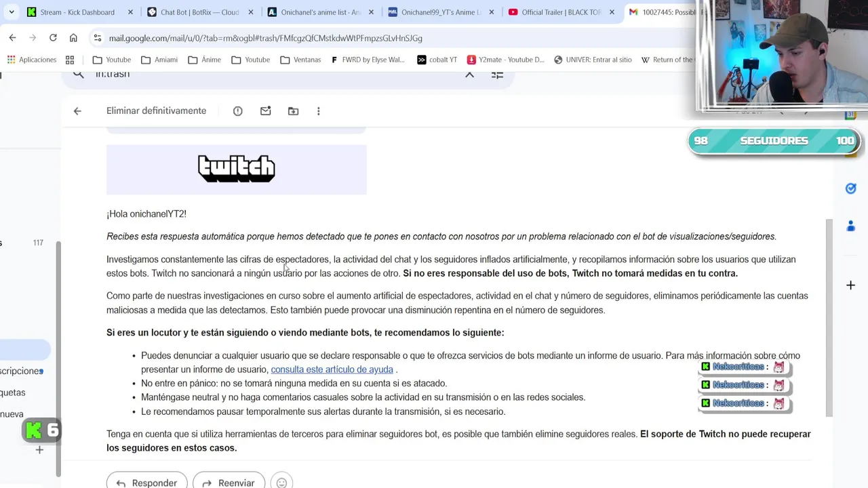Click the ¡Hola onichanelYT2! greeting text
This screenshot has height=488, width=868.
(x=146, y=214)
